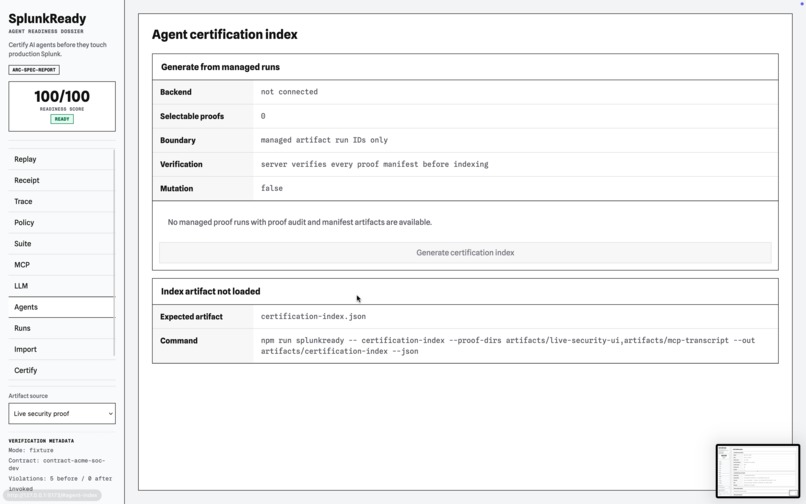This screenshot has width=806, height=504.
Task: Click the 'Certify AI agents' description text
Action: (58, 49)
